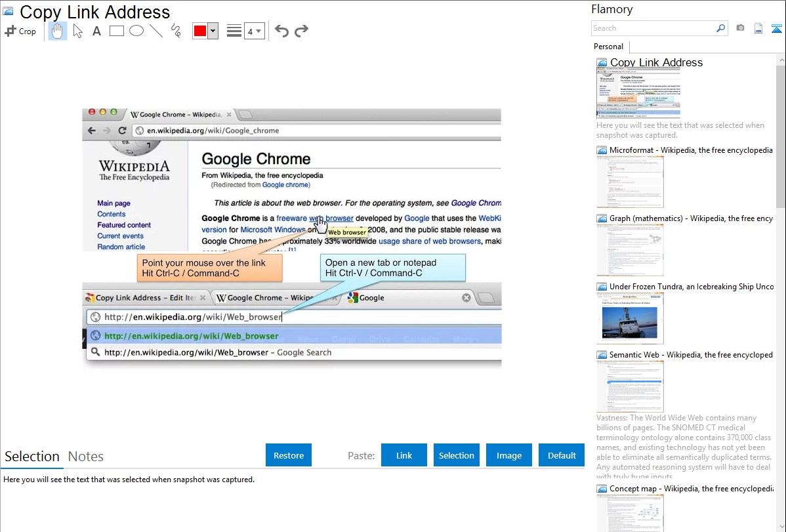
Task: Open the Microformat Wikipedia snapshot thumbnail
Action: pos(630,182)
